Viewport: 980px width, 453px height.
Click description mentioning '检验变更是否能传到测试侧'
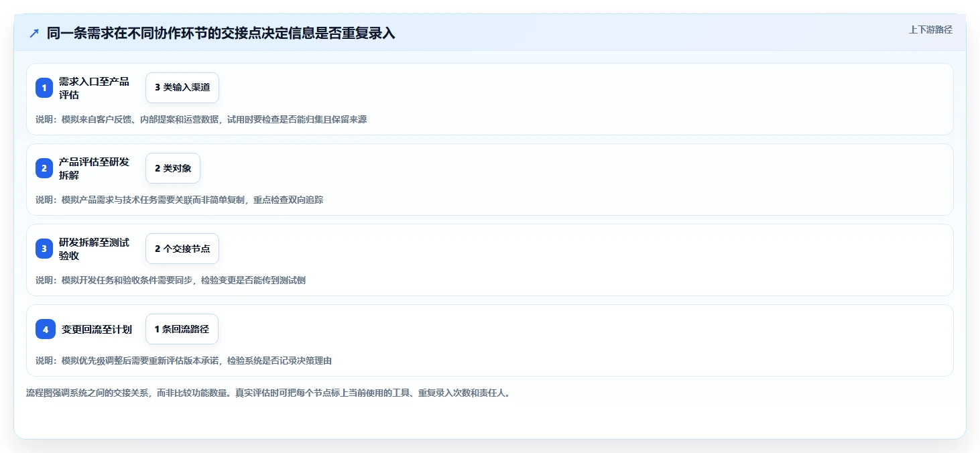click(170, 280)
